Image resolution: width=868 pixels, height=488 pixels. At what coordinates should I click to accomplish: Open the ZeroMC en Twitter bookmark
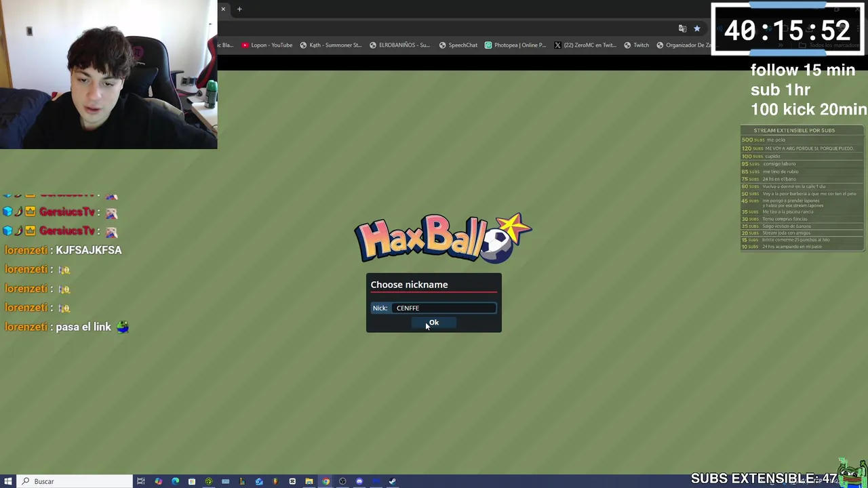click(585, 45)
